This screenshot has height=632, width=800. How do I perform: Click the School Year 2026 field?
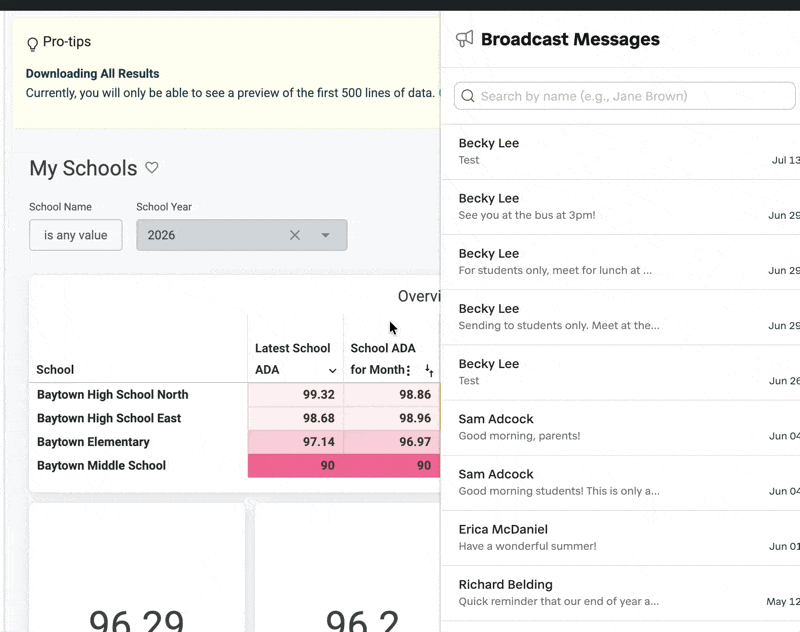(241, 235)
